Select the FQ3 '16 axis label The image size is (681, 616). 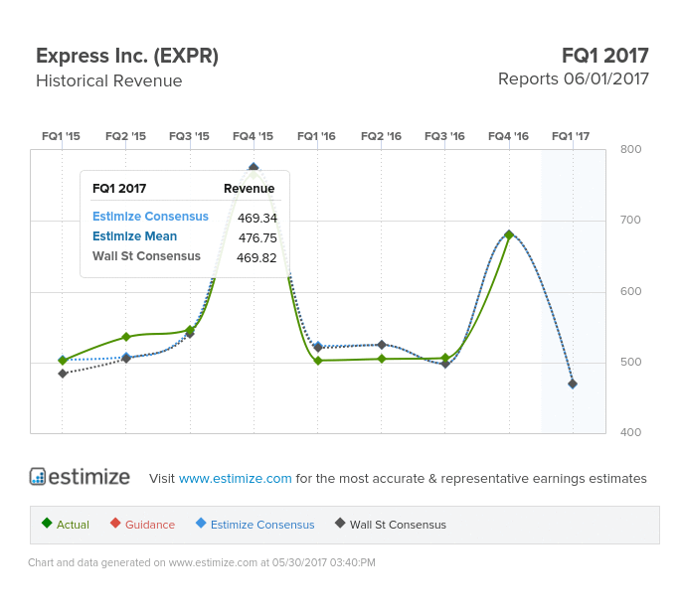tap(444, 136)
